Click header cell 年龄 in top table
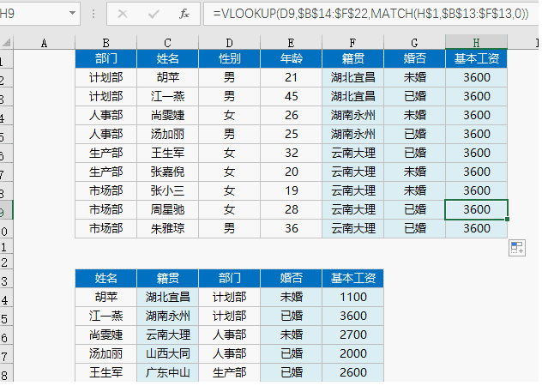 [291, 58]
